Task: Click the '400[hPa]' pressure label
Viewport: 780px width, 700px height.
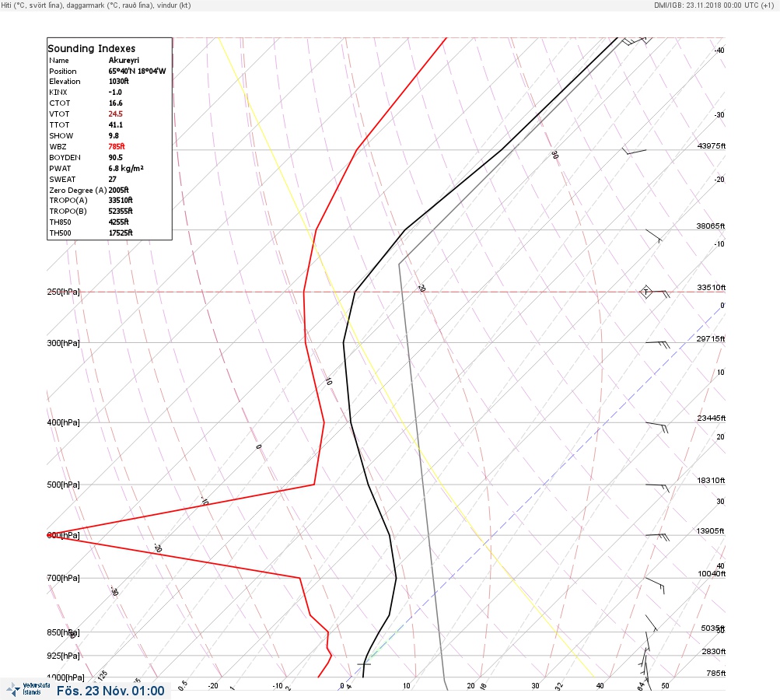Action: tap(63, 422)
